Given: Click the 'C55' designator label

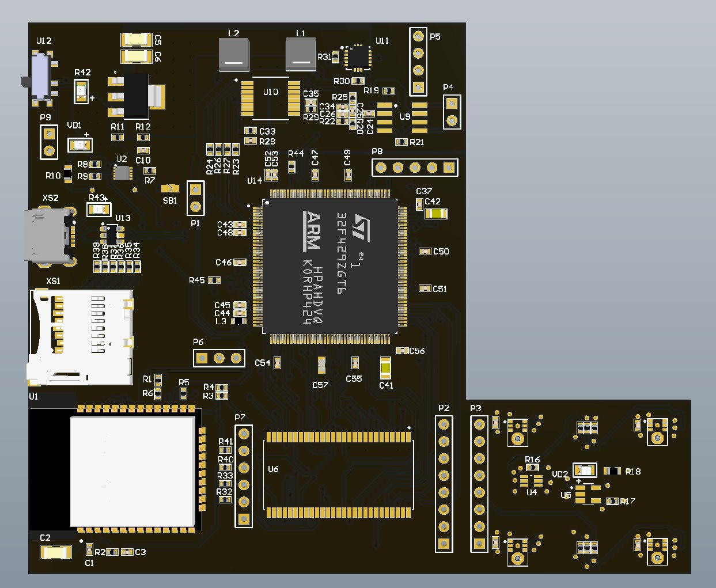Looking at the screenshot, I should [x=354, y=379].
